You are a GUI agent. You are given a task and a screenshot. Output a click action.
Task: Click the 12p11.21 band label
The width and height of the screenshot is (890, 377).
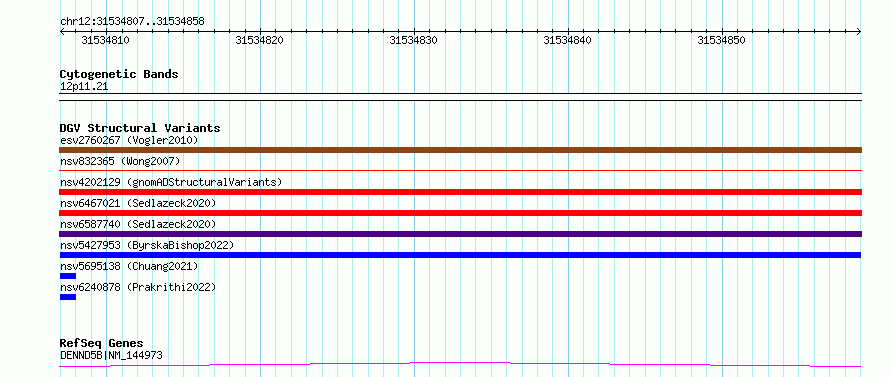click(x=84, y=87)
